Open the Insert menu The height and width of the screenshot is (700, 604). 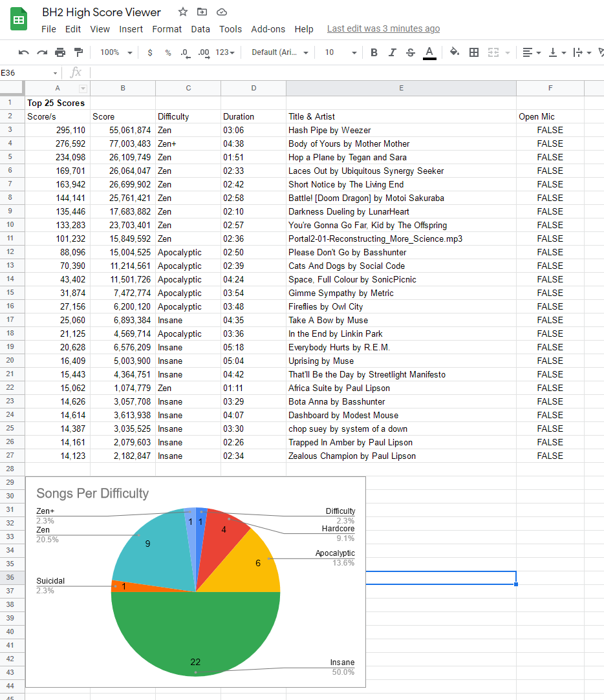click(131, 29)
